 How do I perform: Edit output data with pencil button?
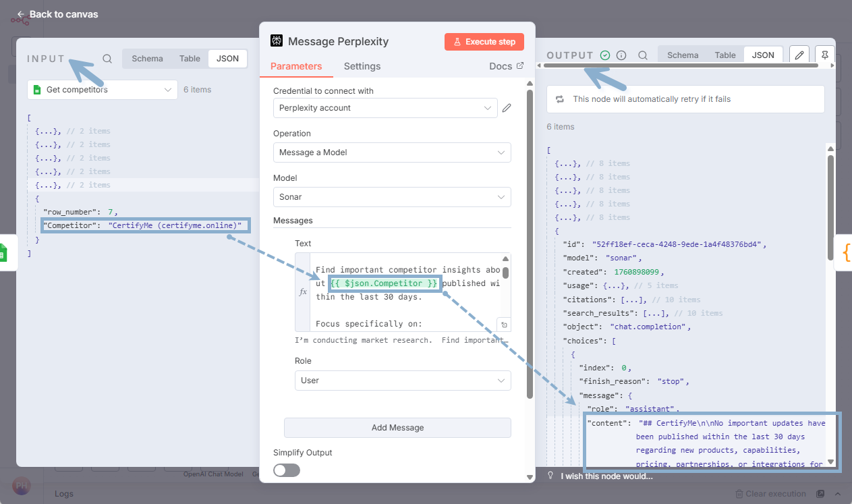799,55
